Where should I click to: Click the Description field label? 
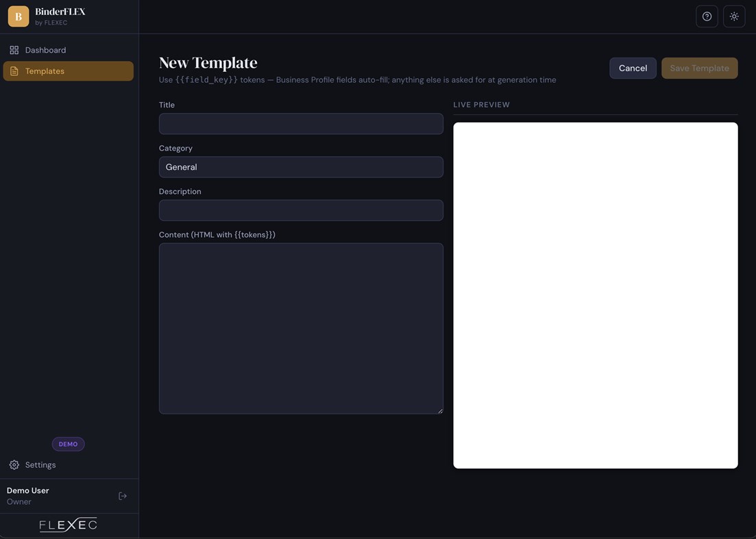tap(180, 191)
